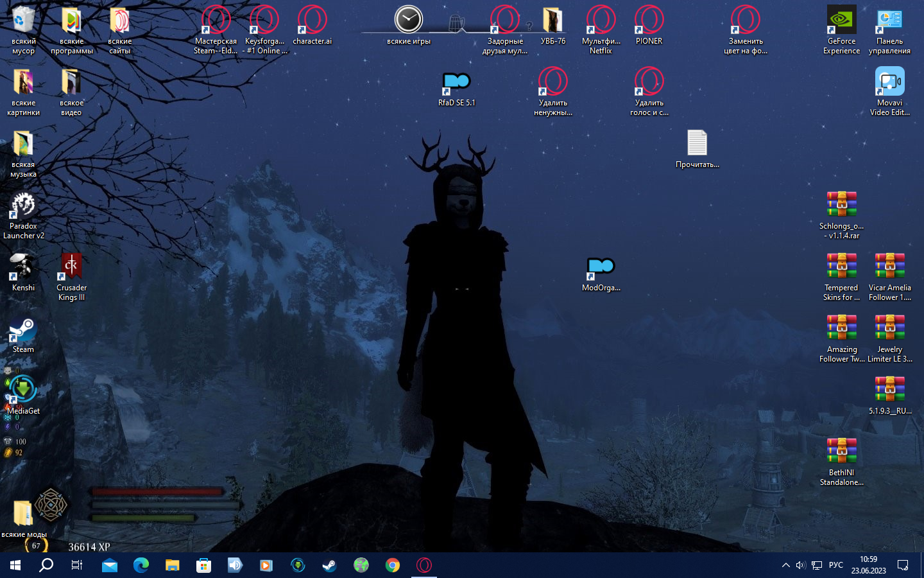
Task: Launch GeForce Experience
Action: coord(841,30)
